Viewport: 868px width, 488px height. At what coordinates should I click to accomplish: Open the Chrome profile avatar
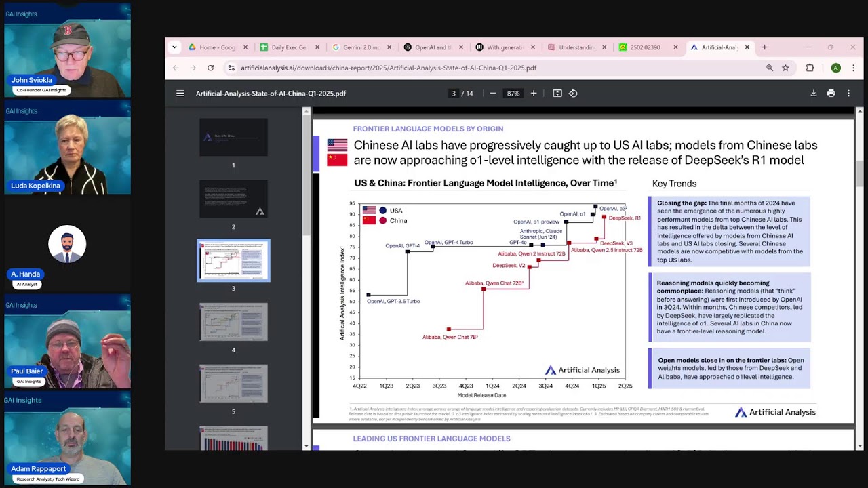(x=835, y=68)
